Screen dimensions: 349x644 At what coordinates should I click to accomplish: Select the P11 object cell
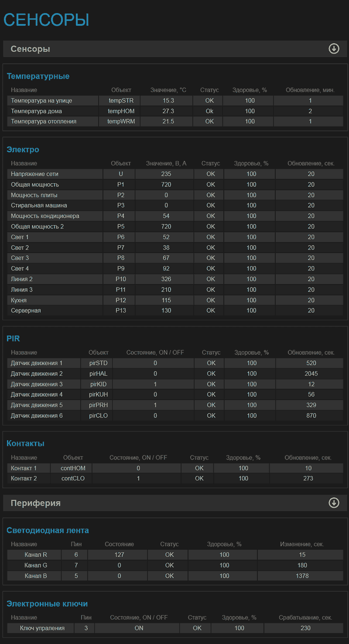coord(121,289)
